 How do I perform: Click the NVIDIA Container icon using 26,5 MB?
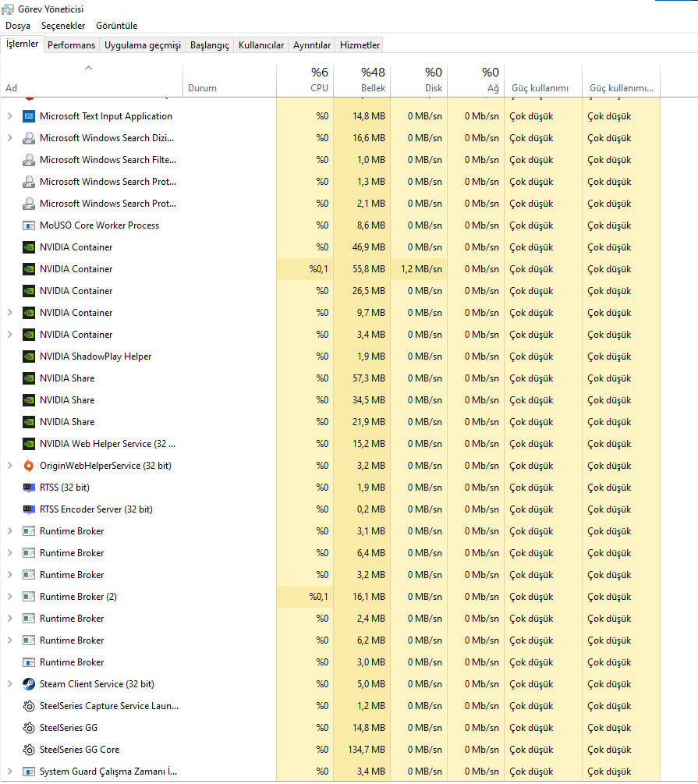pyautogui.click(x=29, y=291)
